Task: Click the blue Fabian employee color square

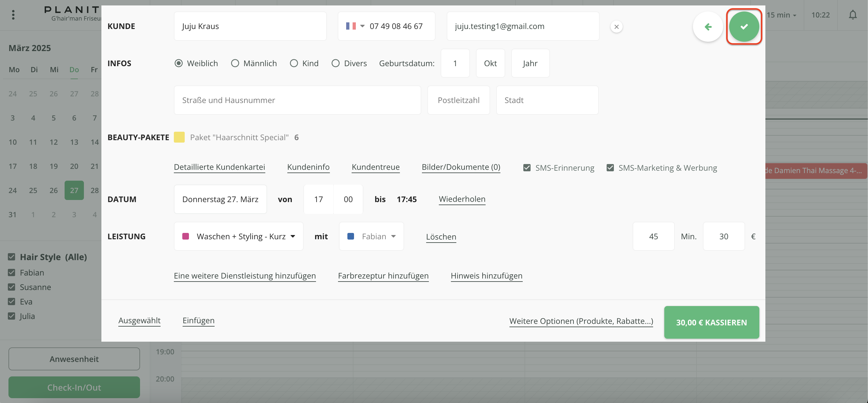Action: 350,237
